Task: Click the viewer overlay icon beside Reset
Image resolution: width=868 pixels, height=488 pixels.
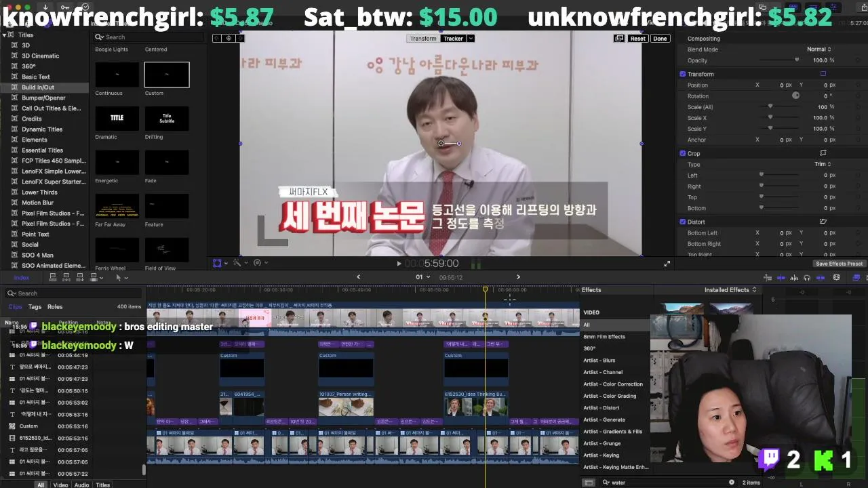Action: pos(619,39)
